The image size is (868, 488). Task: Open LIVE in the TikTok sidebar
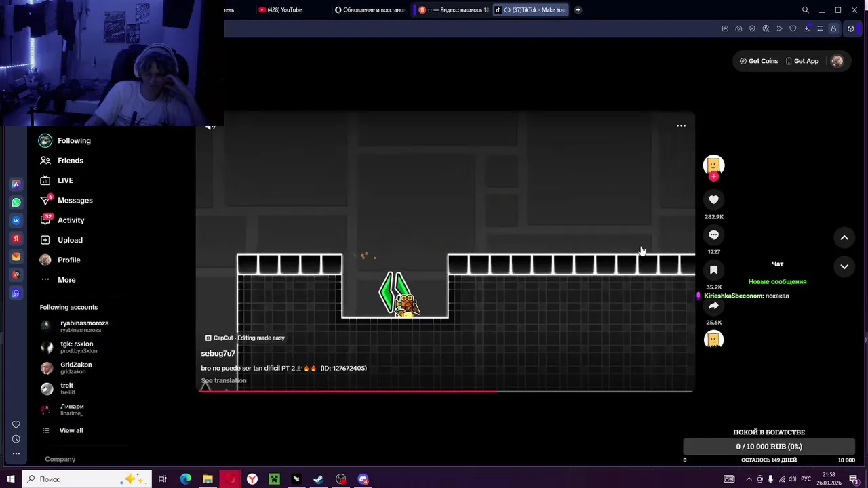point(56,180)
